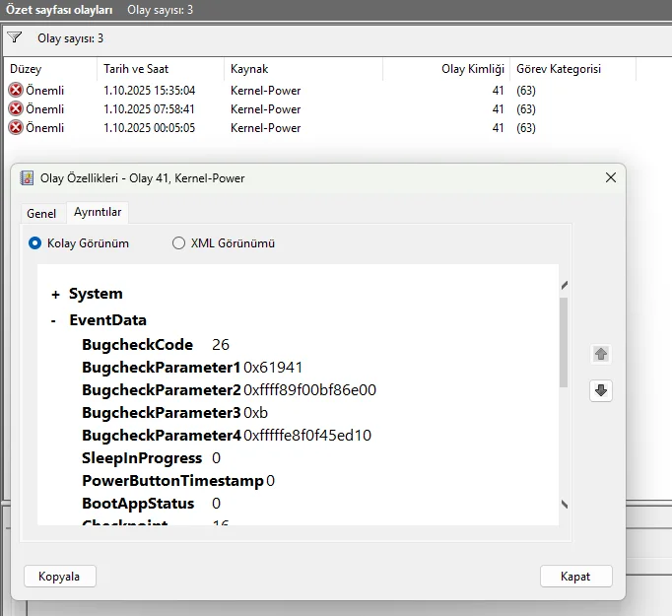Screen dimensions: 672x616
Task: Click error icon of 07:58:41 event
Action: (16, 108)
